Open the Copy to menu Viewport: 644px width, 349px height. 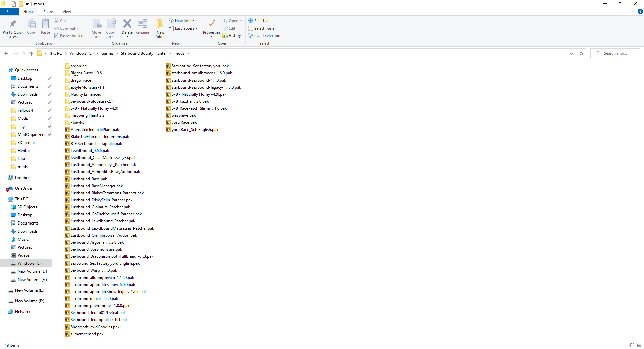point(110,28)
